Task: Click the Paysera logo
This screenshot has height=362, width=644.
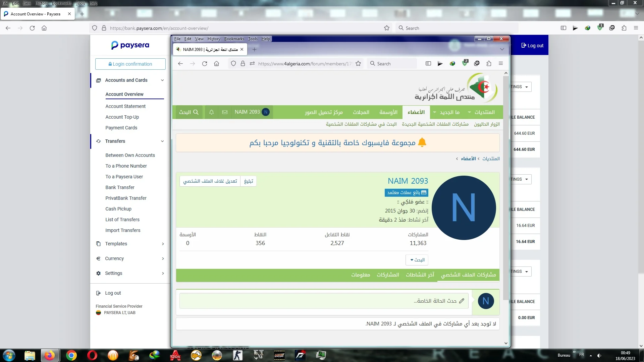Action: tap(130, 45)
